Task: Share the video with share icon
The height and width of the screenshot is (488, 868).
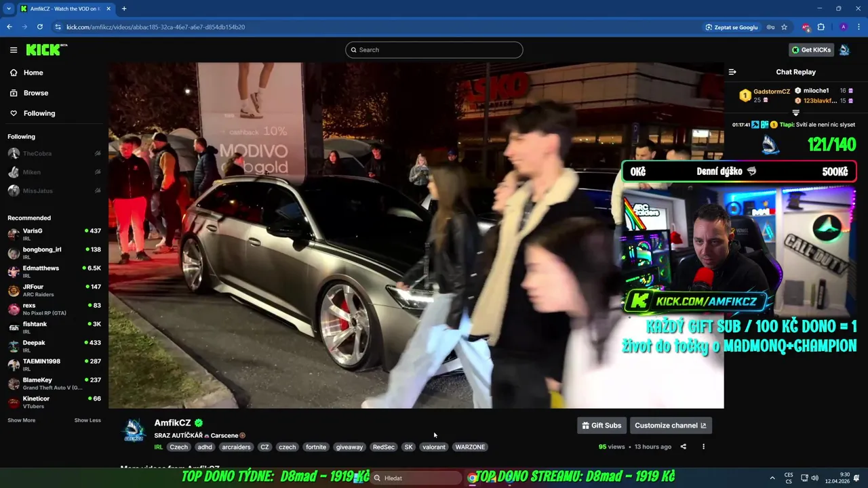Action: 683,447
